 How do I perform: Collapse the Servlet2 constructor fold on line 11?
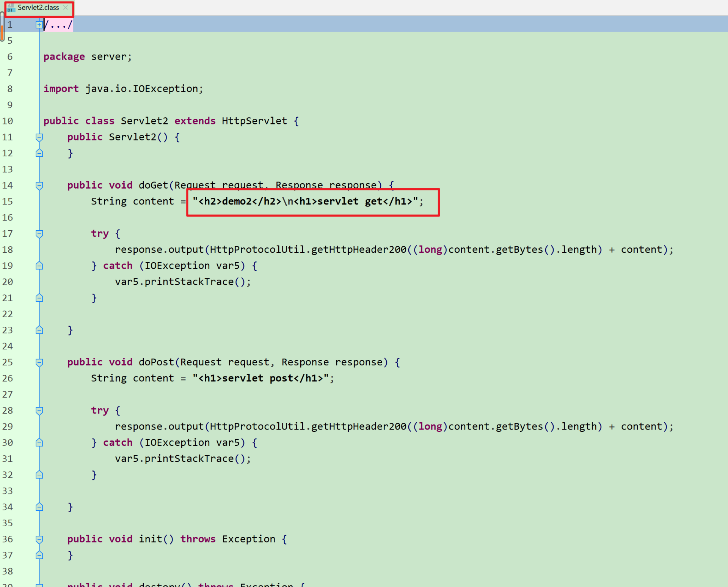tap(39, 137)
